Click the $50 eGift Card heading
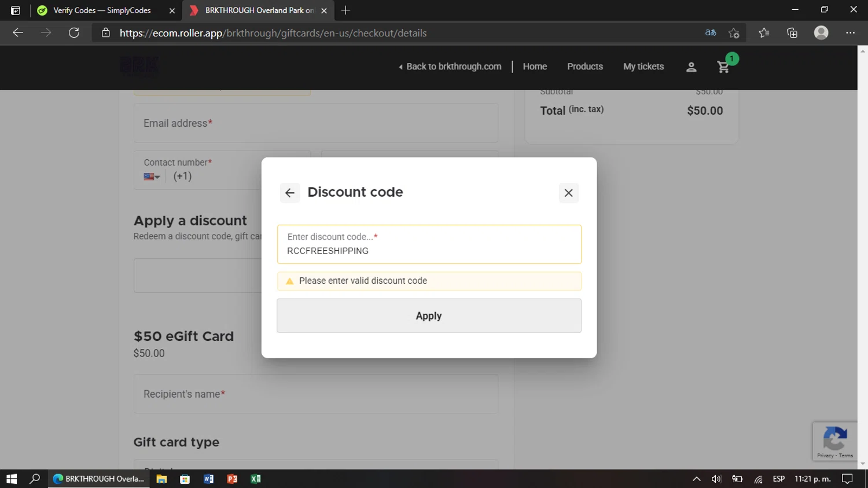868x488 pixels. pyautogui.click(x=183, y=336)
